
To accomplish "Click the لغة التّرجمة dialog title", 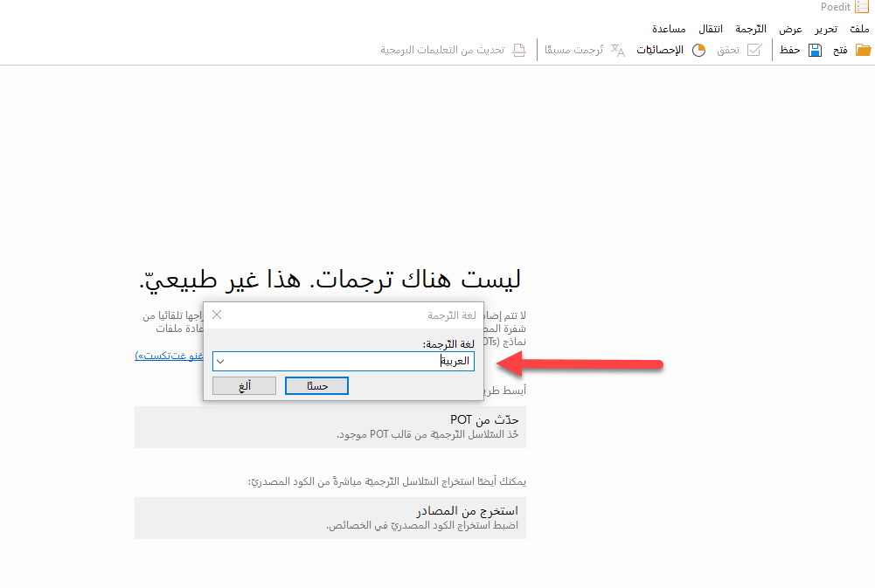I will (x=451, y=315).
